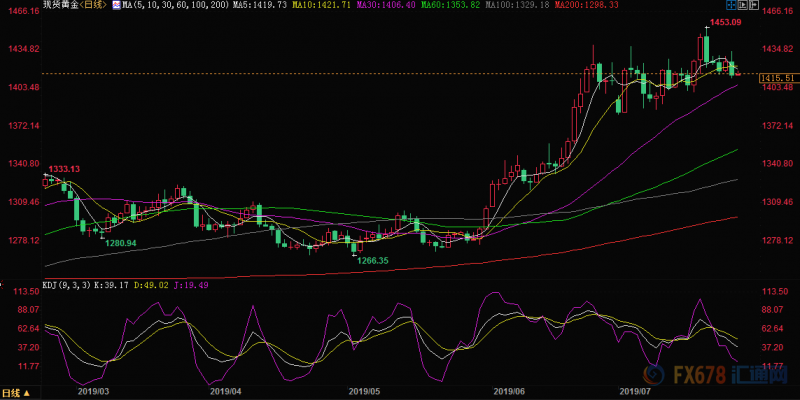Click the 1453.09 high price label

[x=725, y=22]
